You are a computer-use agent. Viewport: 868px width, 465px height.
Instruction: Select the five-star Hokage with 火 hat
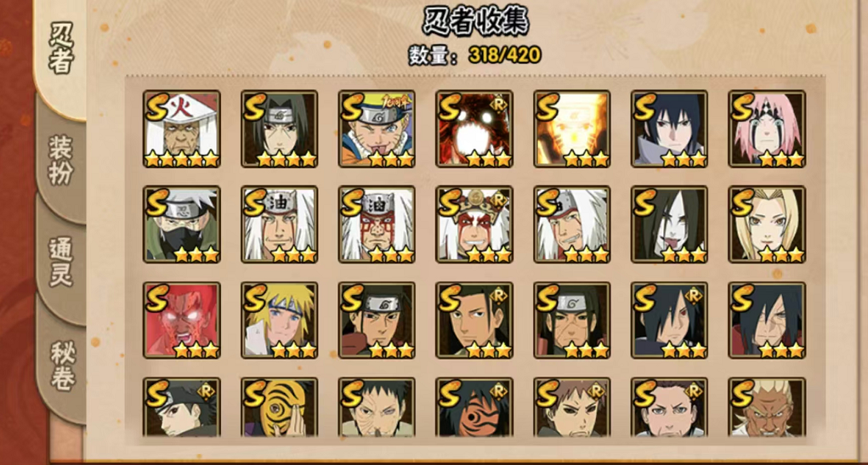[x=182, y=128]
